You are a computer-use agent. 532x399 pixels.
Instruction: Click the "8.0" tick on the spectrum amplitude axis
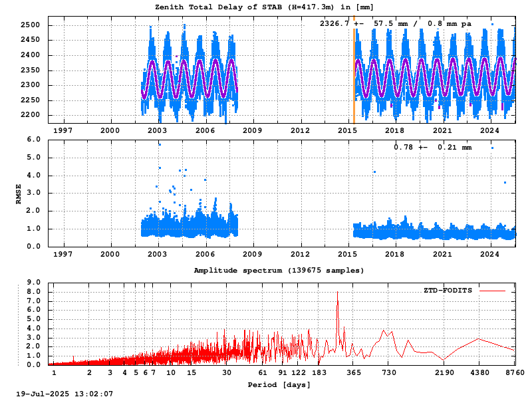click(x=33, y=292)
